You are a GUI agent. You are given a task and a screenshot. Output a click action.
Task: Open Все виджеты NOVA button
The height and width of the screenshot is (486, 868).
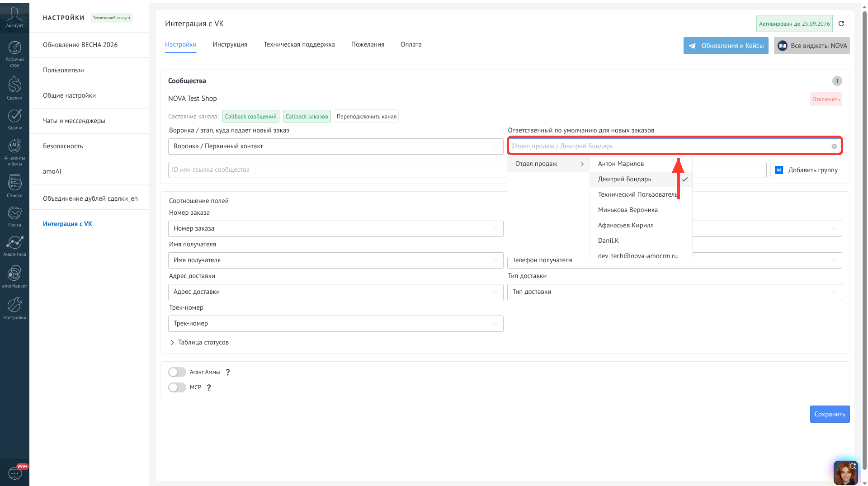[x=812, y=46]
